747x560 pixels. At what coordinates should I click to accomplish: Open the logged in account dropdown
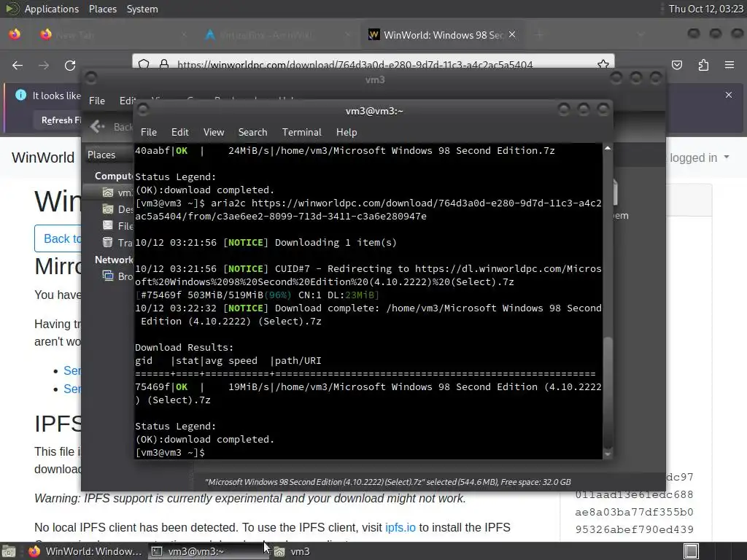(699, 157)
